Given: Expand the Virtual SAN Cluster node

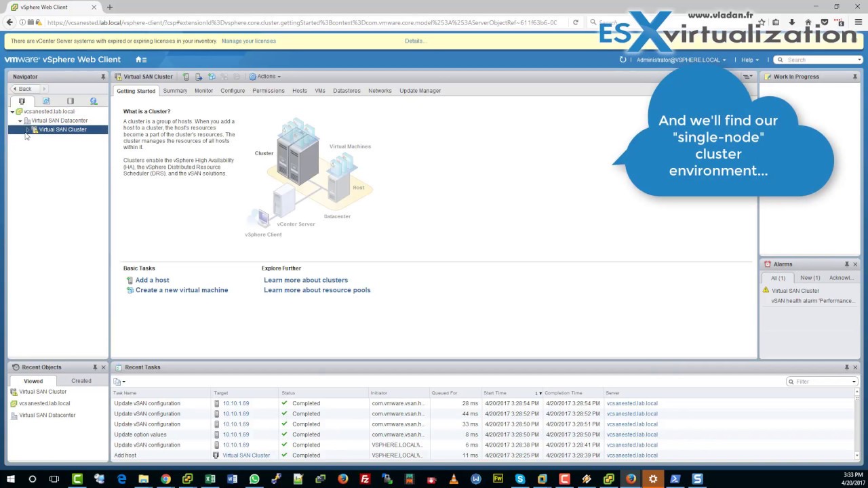Looking at the screenshot, I should click(x=27, y=129).
